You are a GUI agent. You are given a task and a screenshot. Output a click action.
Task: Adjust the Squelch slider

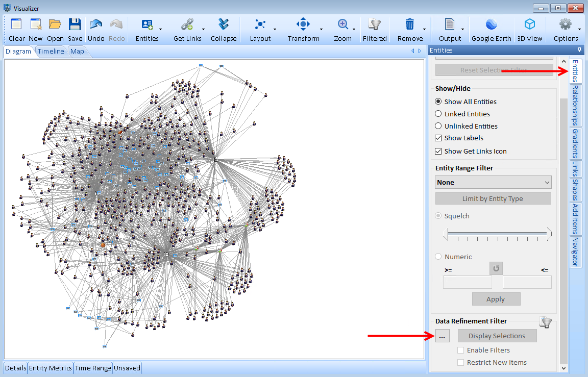pyautogui.click(x=498, y=234)
